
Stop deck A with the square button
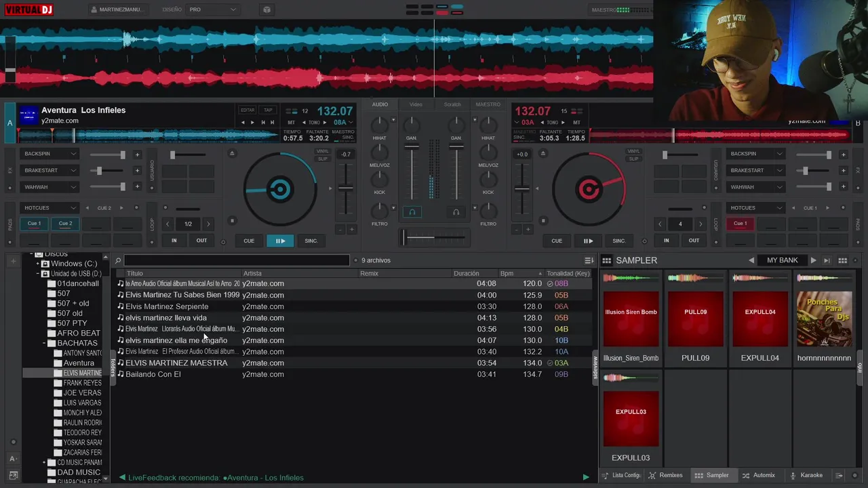[x=232, y=220]
